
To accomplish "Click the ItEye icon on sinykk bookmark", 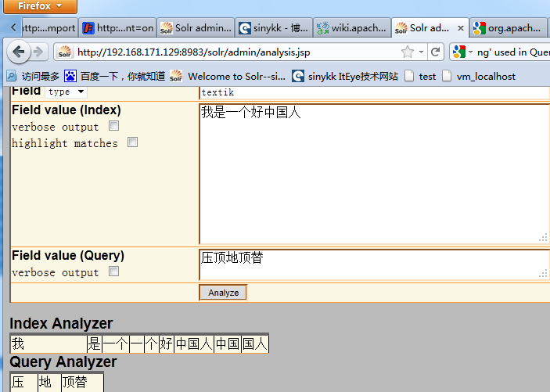I will pyautogui.click(x=298, y=76).
